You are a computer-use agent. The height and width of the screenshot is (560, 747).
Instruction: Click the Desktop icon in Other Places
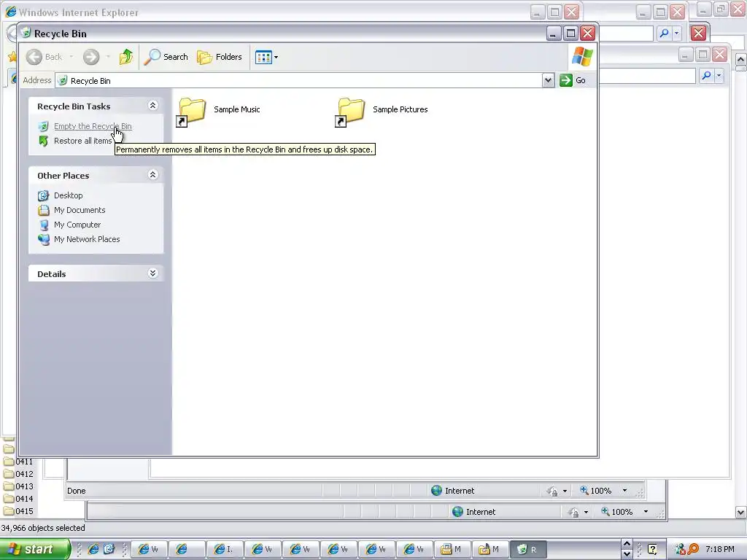(43, 195)
